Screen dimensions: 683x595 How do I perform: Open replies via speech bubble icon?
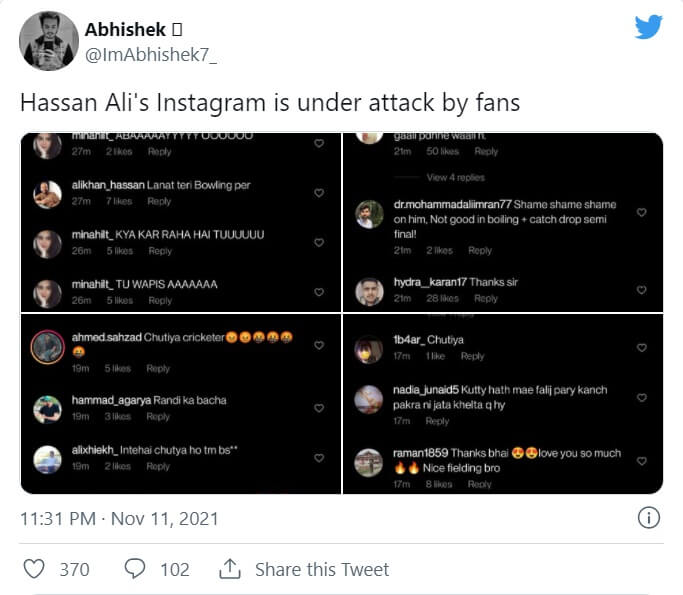click(x=135, y=569)
